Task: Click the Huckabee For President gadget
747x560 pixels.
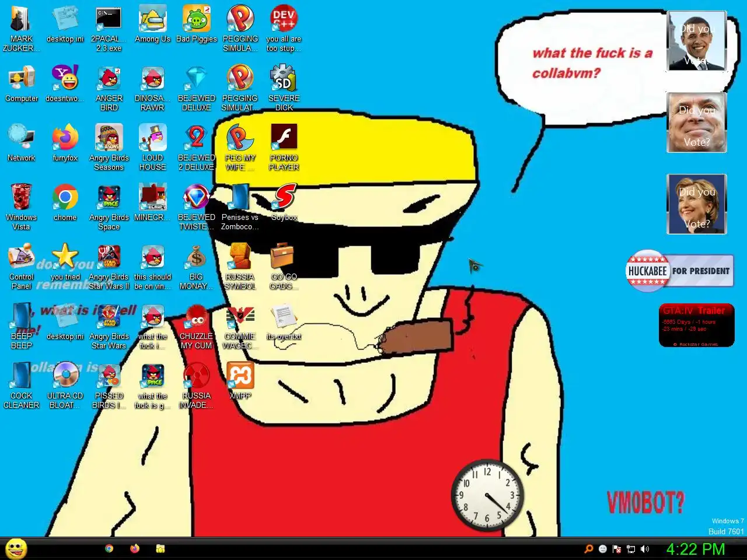Action: click(x=680, y=271)
